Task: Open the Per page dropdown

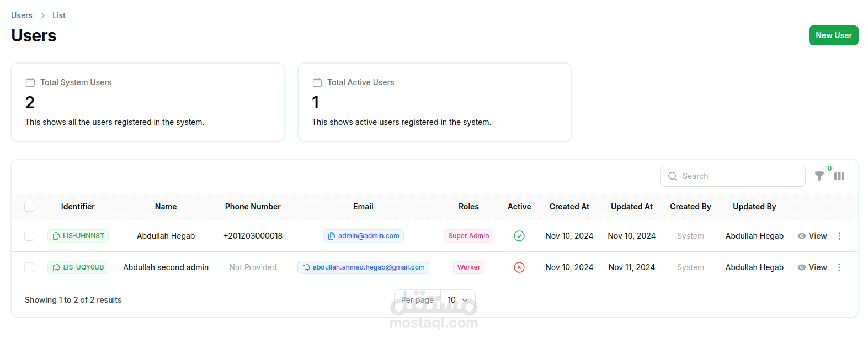Action: pos(457,300)
